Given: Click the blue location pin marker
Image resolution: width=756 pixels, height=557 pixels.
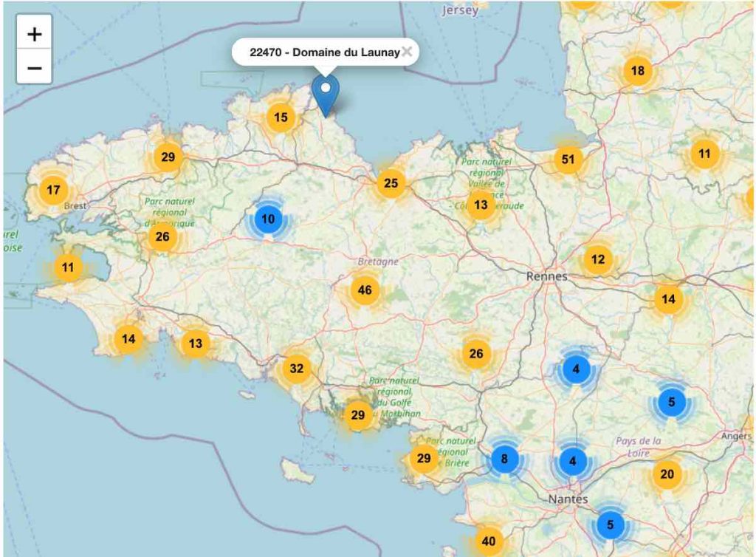Looking at the screenshot, I should point(324,94).
